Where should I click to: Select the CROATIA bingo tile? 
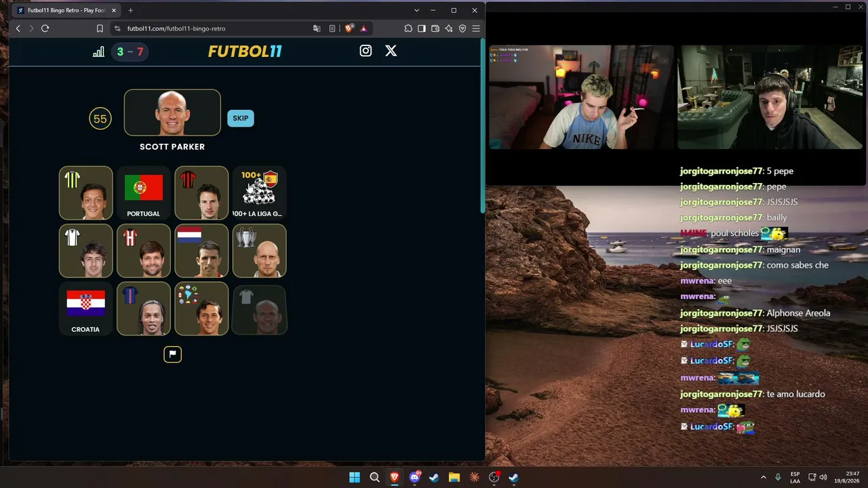85,310
